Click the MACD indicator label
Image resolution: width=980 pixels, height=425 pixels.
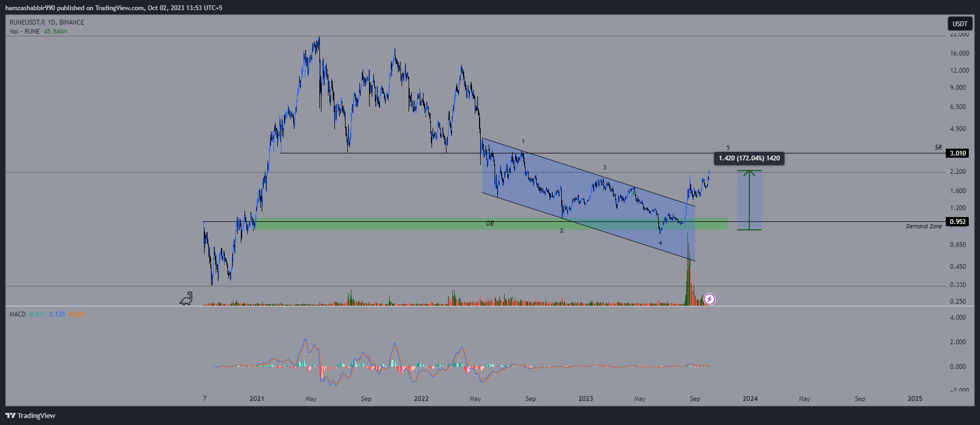coord(18,314)
